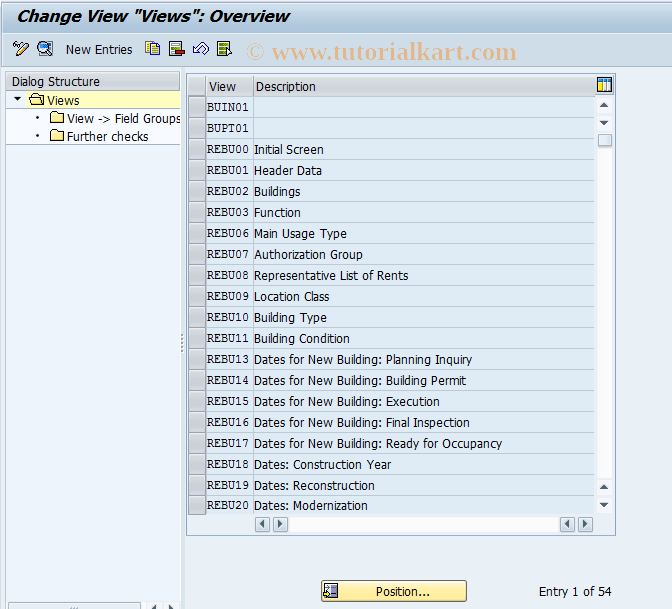Select row selector for REBU00 Initial Screen
672x609 pixels.
[x=197, y=149]
